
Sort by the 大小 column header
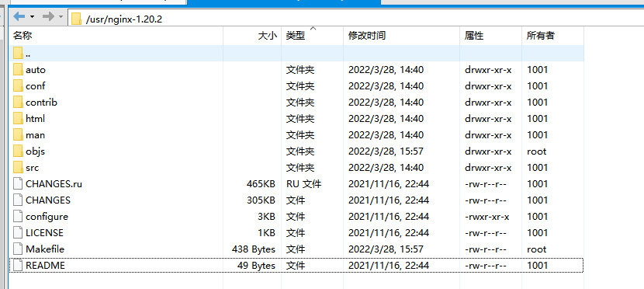coord(252,36)
